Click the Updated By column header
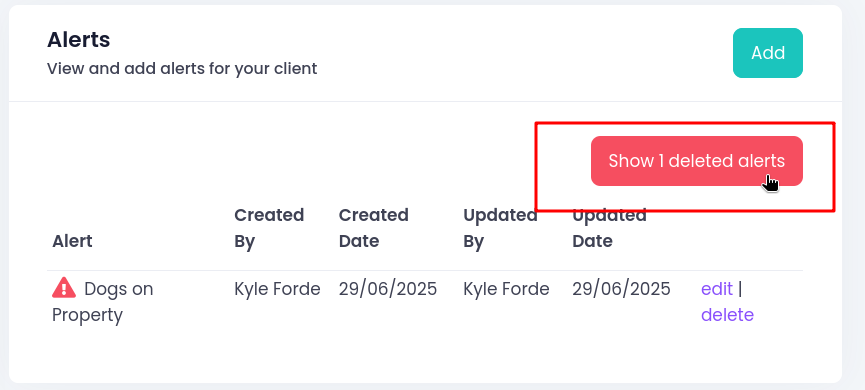Image resolution: width=865 pixels, height=390 pixels. point(500,228)
